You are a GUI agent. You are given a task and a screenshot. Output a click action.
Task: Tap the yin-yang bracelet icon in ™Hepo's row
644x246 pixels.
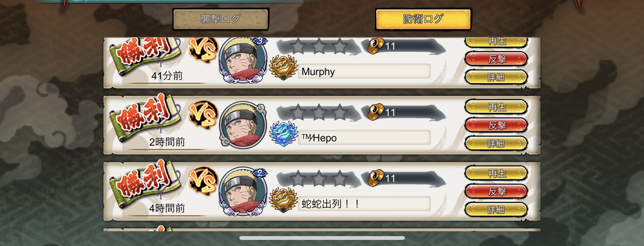pos(376,112)
